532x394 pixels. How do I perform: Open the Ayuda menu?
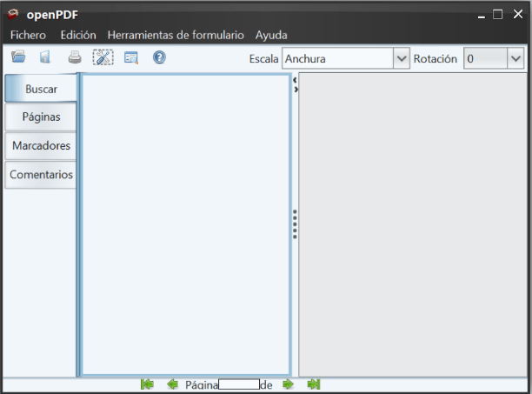tap(271, 36)
